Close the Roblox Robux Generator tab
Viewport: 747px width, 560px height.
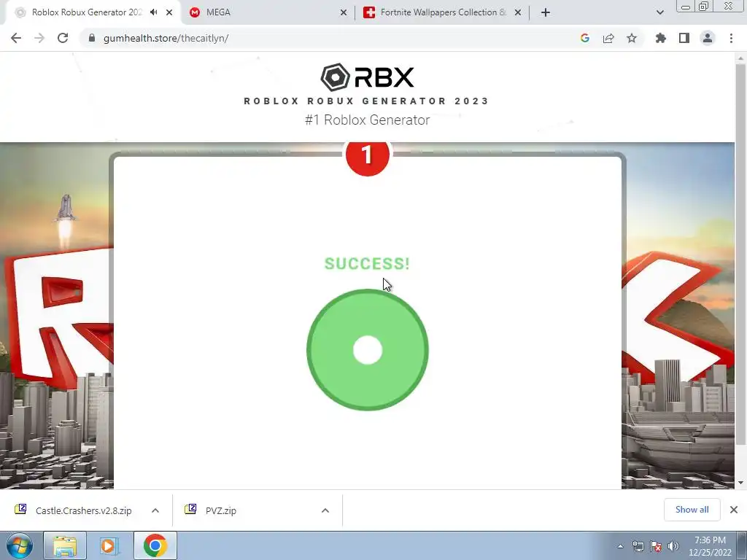point(169,12)
